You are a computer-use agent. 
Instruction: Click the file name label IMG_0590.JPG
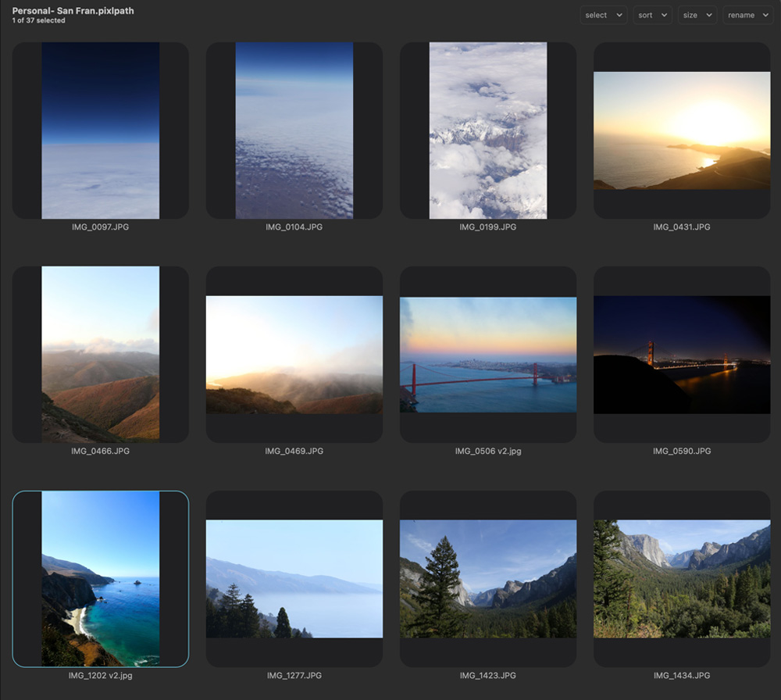[x=682, y=451]
